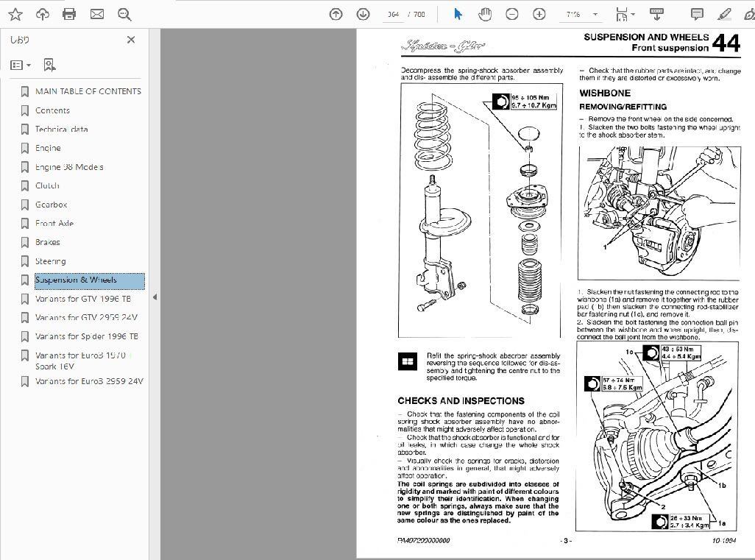Open Variants for GTV 1996 TB bookmark

(x=83, y=299)
